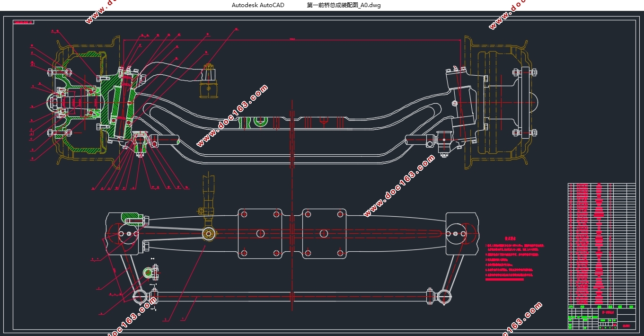
Task: Click the green hatched bolt on the plan-view left knuckle
Action: 133,218
